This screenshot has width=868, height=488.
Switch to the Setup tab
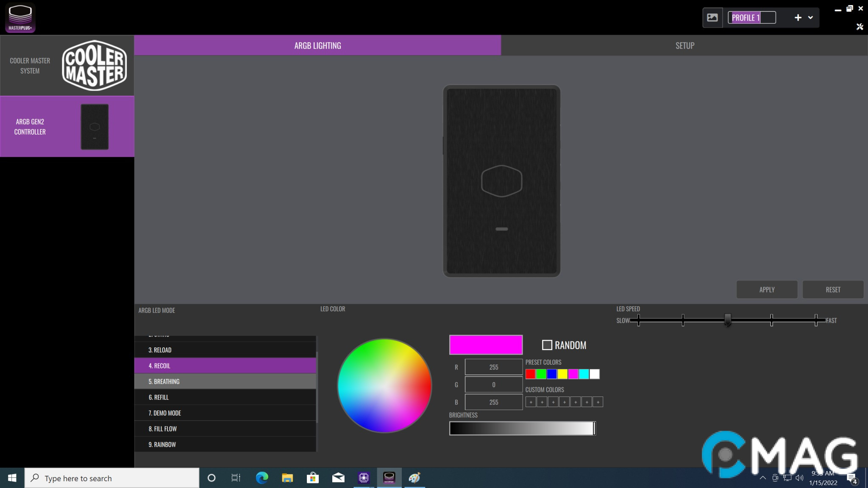tap(684, 46)
